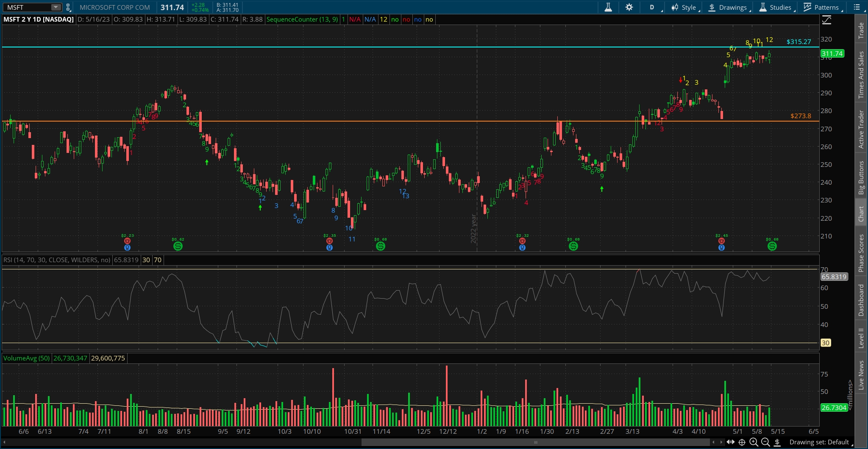Click the horizontal chart scrollbar thumb
This screenshot has width=868, height=449.
(x=535, y=442)
